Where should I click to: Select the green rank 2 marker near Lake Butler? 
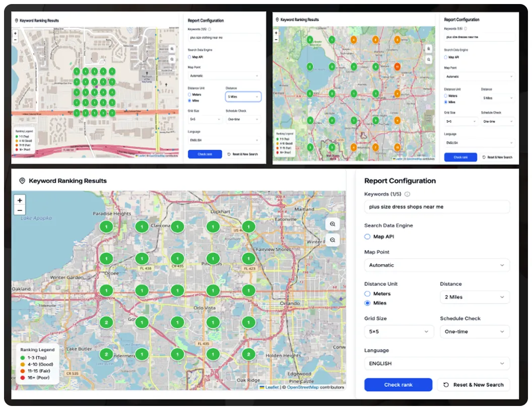pos(106,354)
